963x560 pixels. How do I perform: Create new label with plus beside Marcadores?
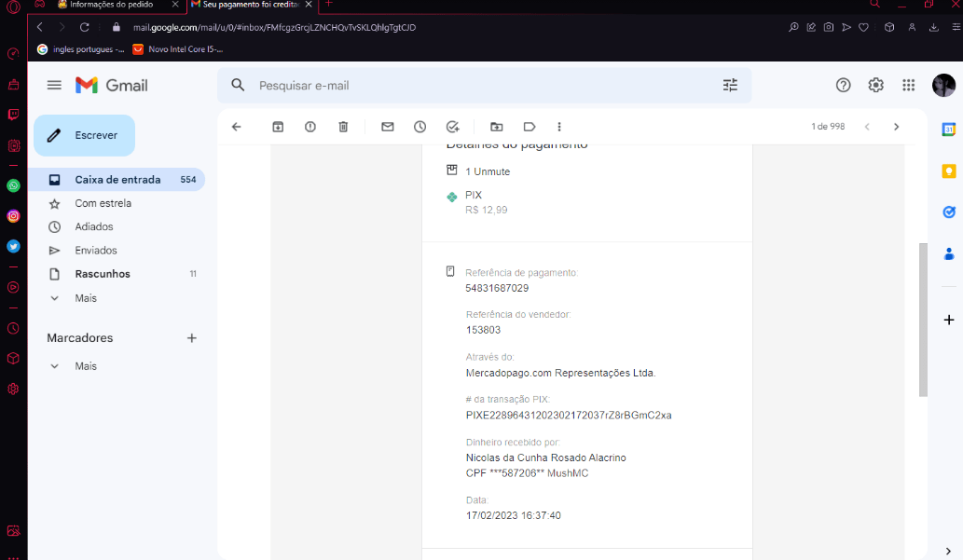[x=192, y=337]
